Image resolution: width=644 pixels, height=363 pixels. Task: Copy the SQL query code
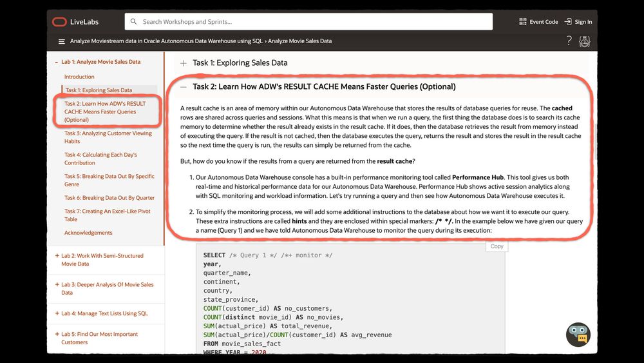[x=497, y=246]
